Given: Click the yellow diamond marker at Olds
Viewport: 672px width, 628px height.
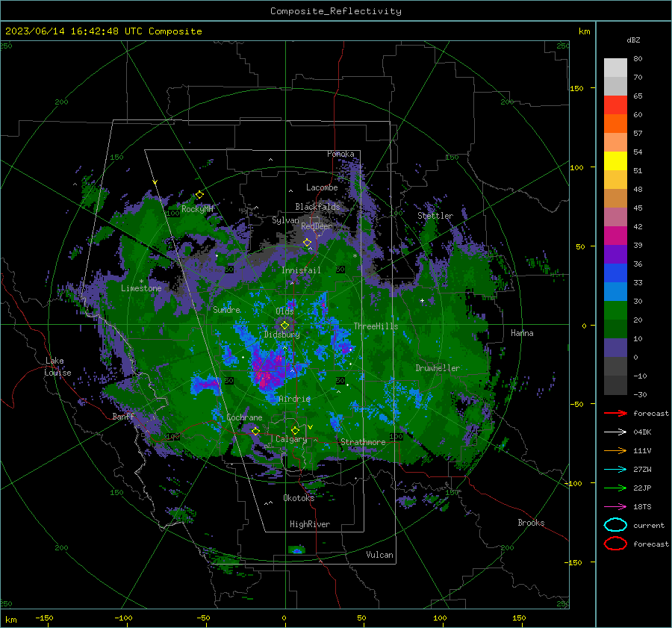Looking at the screenshot, I should tap(284, 326).
